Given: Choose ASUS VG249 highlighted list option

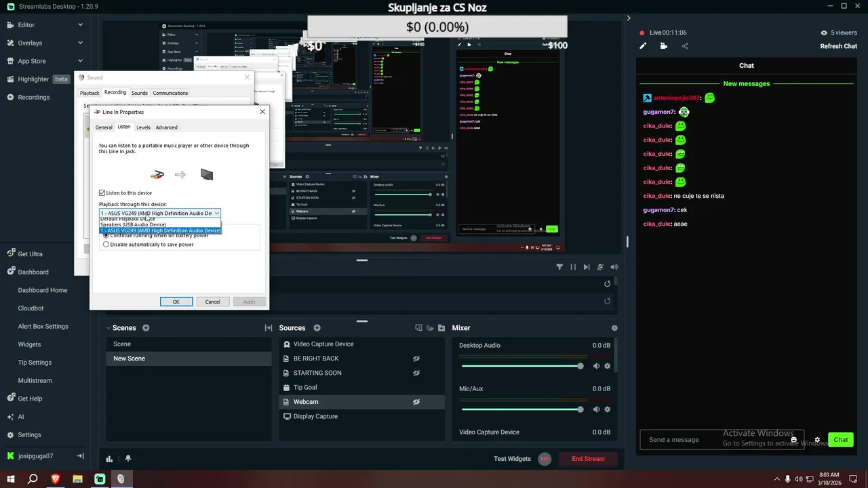Looking at the screenshot, I should coord(160,230).
